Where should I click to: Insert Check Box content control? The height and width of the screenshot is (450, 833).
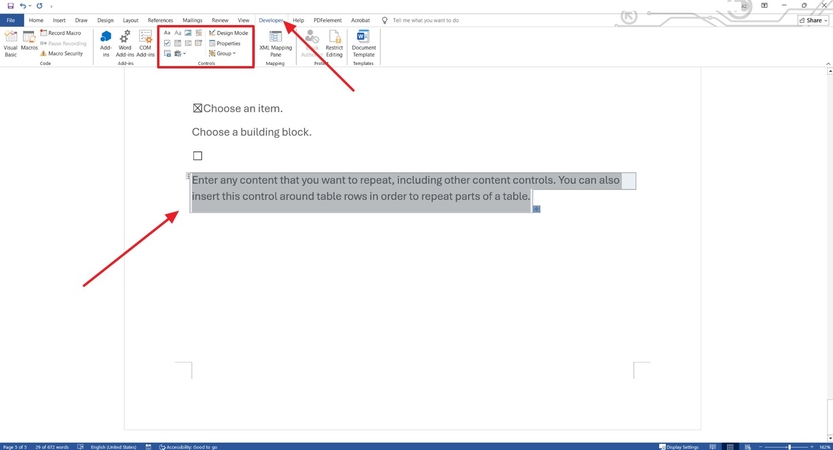pos(167,43)
